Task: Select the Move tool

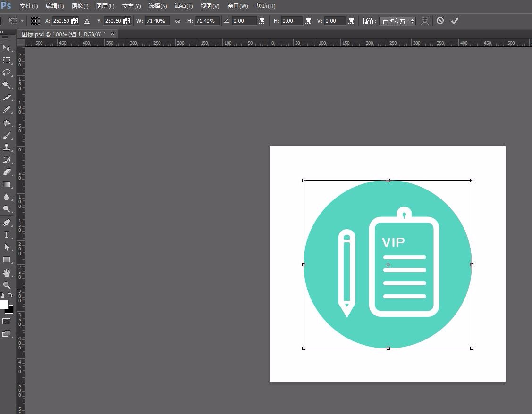Action: coord(7,48)
